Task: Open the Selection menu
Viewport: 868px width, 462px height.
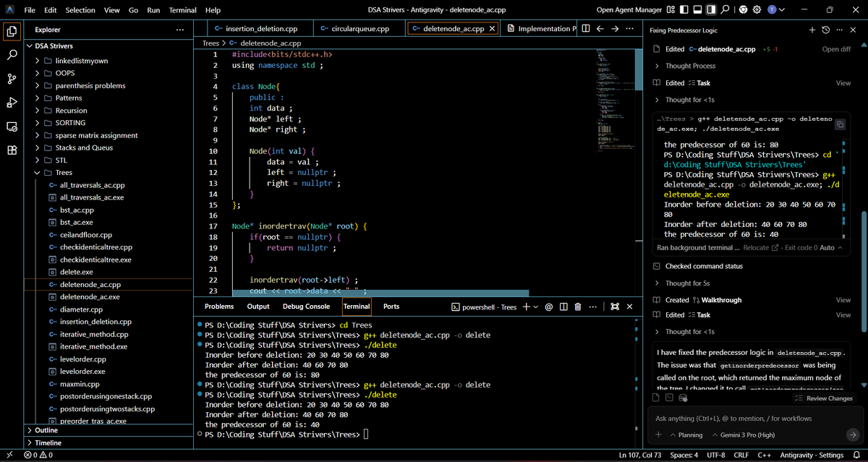Action: (80, 10)
